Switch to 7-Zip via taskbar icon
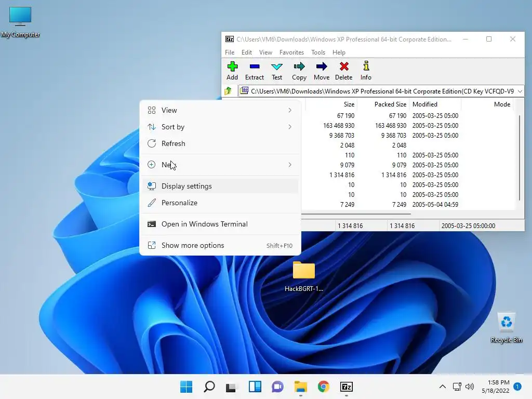The image size is (532, 399). point(347,387)
